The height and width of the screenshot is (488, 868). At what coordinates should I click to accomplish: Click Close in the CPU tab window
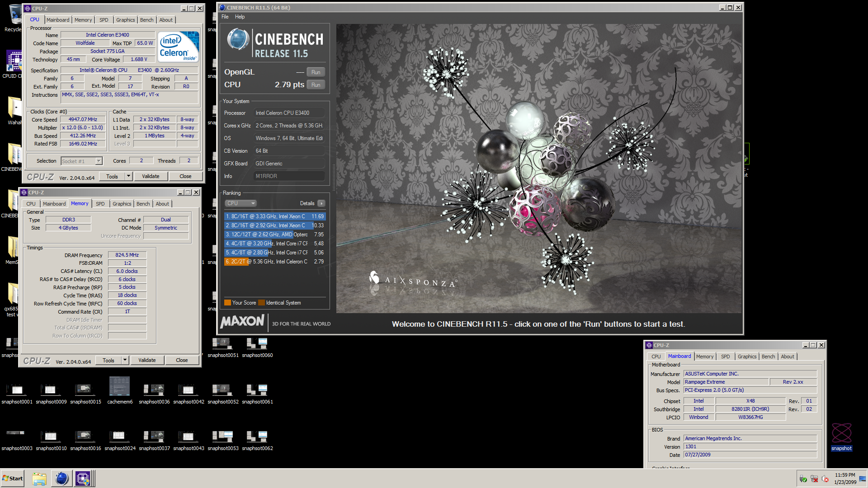pos(185,176)
